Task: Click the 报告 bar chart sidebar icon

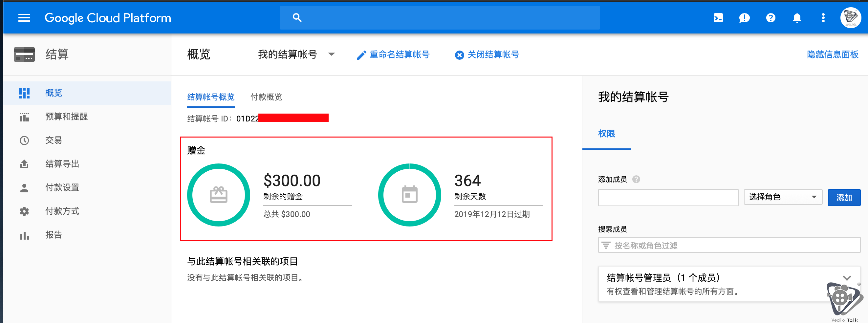Action: coord(24,235)
